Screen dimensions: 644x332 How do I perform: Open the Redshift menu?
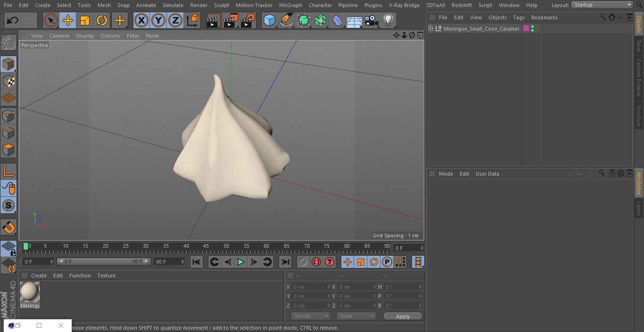(x=462, y=5)
